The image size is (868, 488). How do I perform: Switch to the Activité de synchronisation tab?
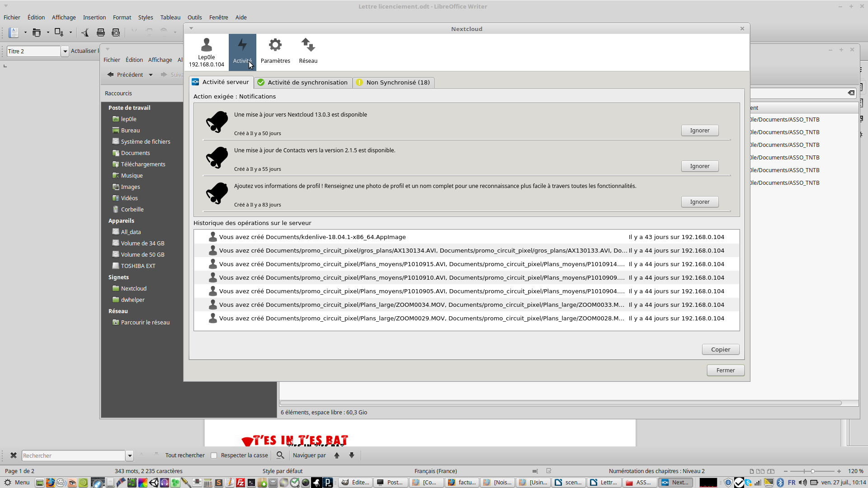[303, 82]
